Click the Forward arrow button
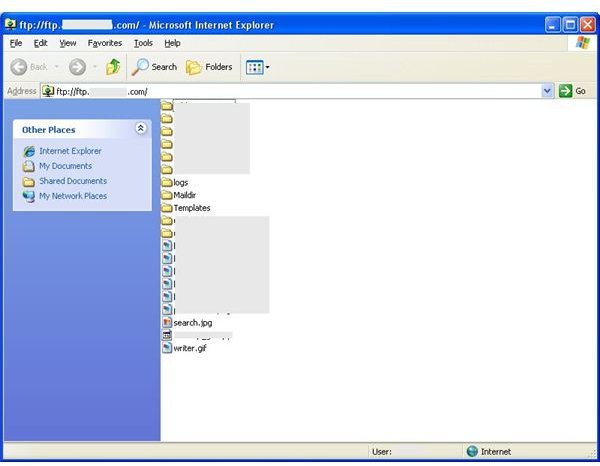 pos(77,67)
